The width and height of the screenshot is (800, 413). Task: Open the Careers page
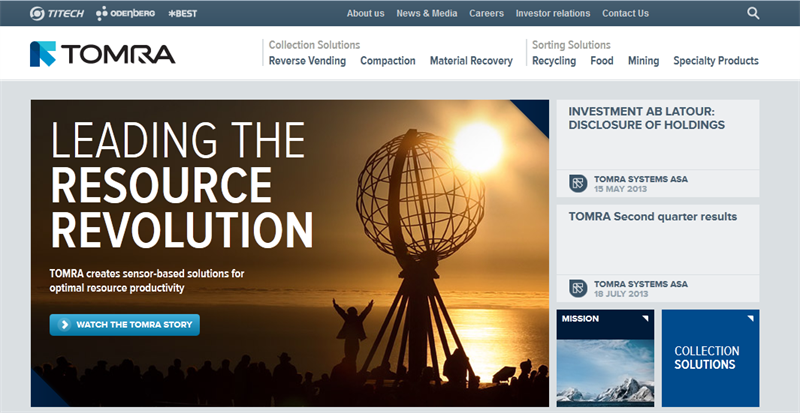point(486,13)
